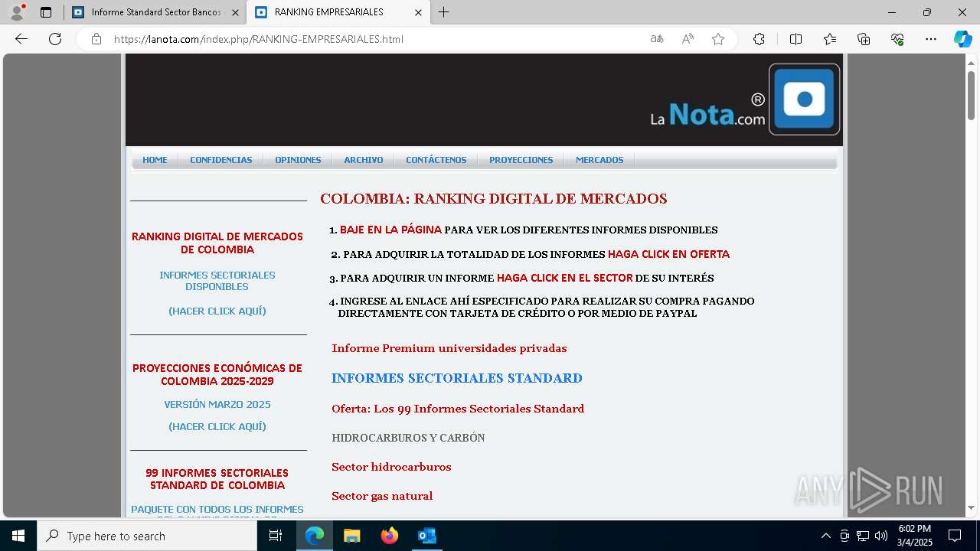Open the HOME menu item
The image size is (980, 551).
[x=155, y=160]
